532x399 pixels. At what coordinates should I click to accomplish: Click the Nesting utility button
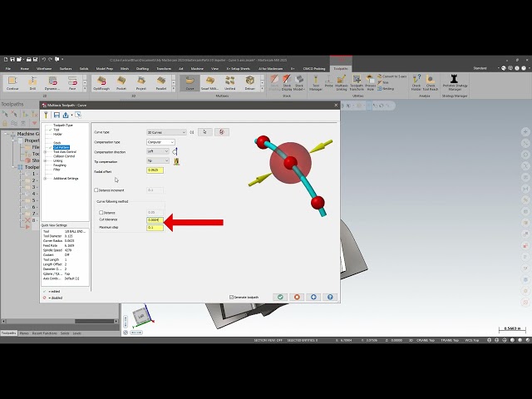pos(386,89)
